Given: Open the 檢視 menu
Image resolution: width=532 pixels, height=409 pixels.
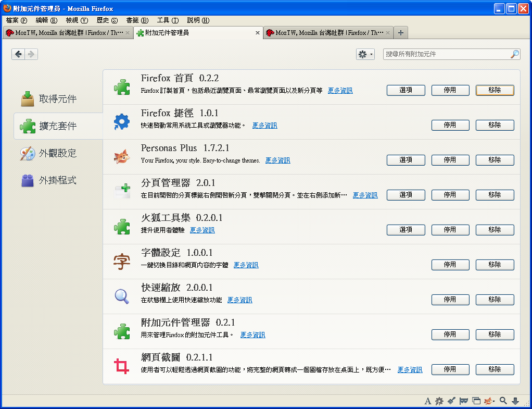Looking at the screenshot, I should pos(77,20).
